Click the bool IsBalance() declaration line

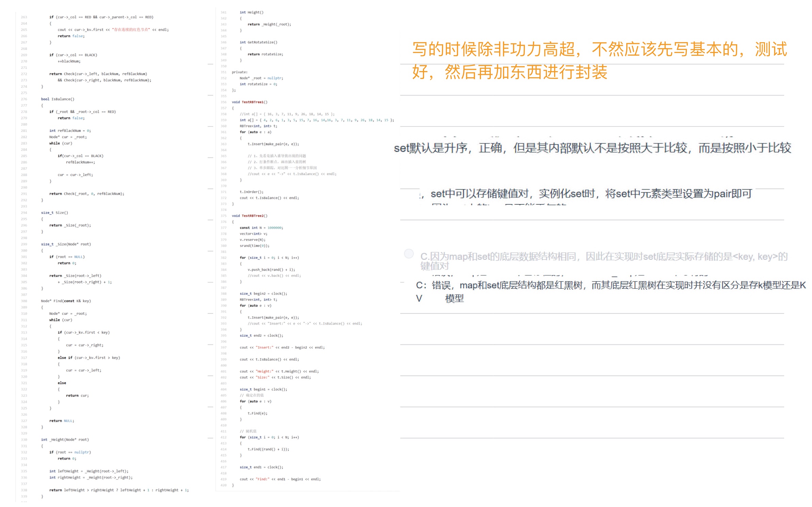click(58, 99)
